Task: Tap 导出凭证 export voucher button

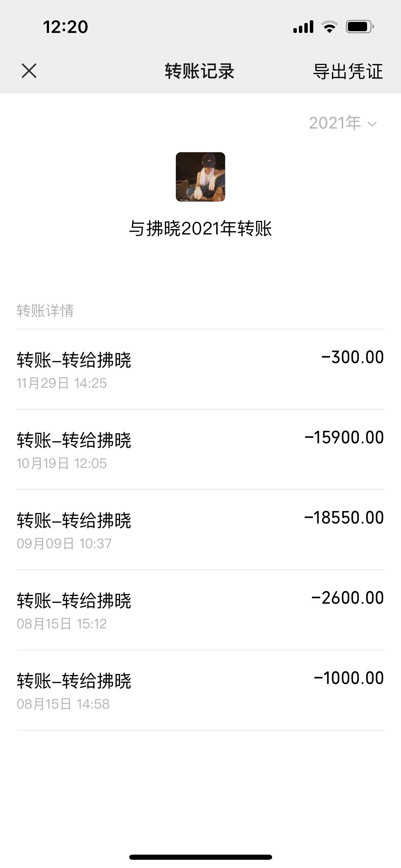Action: coord(348,71)
